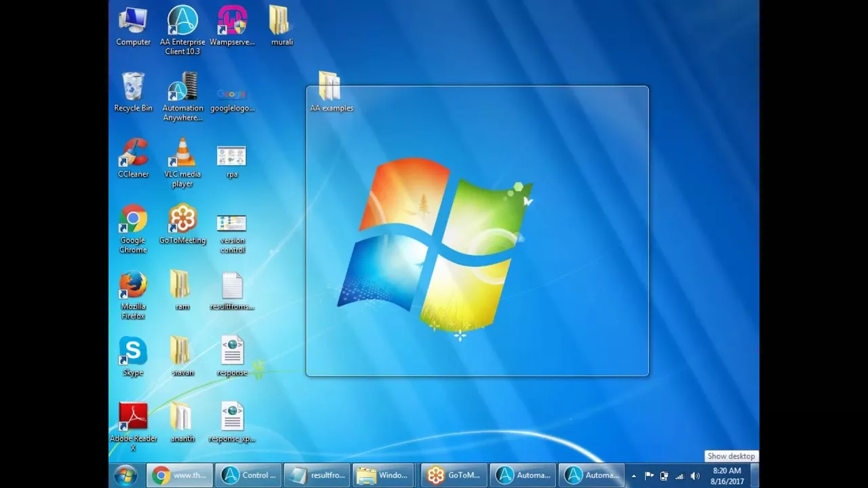This screenshot has height=488, width=868.
Task: Select the resultfroms text file icon
Action: pos(232,290)
